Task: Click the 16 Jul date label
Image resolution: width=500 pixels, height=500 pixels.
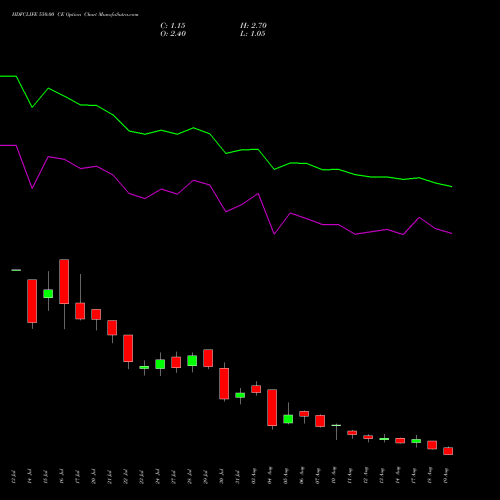Action: (x=62, y=477)
